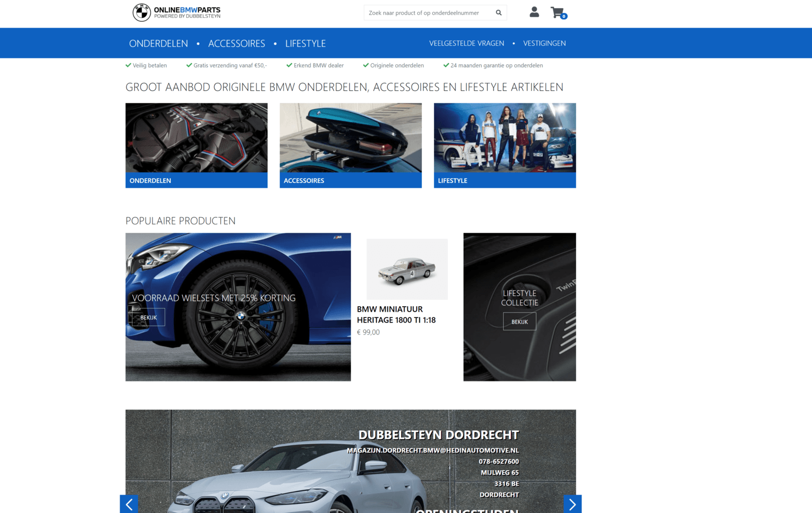Click BEKIJK on Lifestyle Collectie banner

click(519, 321)
